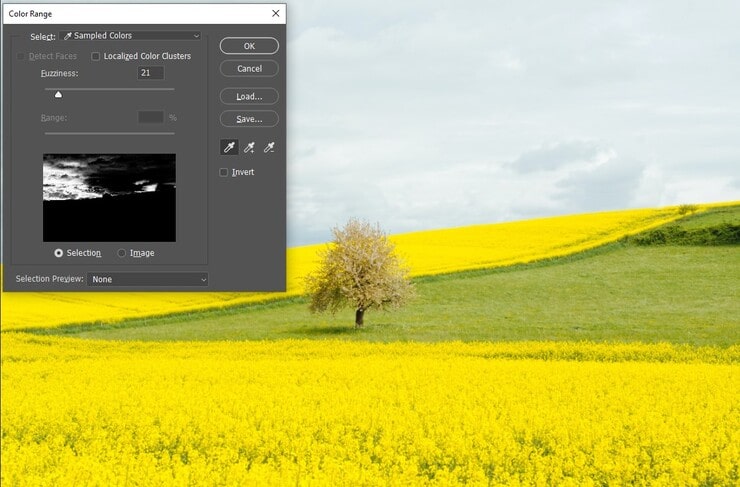This screenshot has height=487, width=740.
Task: Tick the Invert checkbox
Action: (224, 172)
